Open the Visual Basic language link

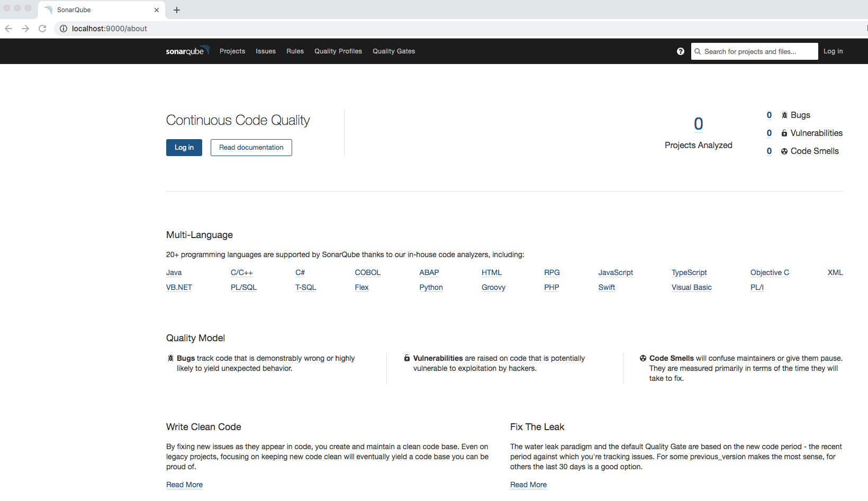click(692, 287)
